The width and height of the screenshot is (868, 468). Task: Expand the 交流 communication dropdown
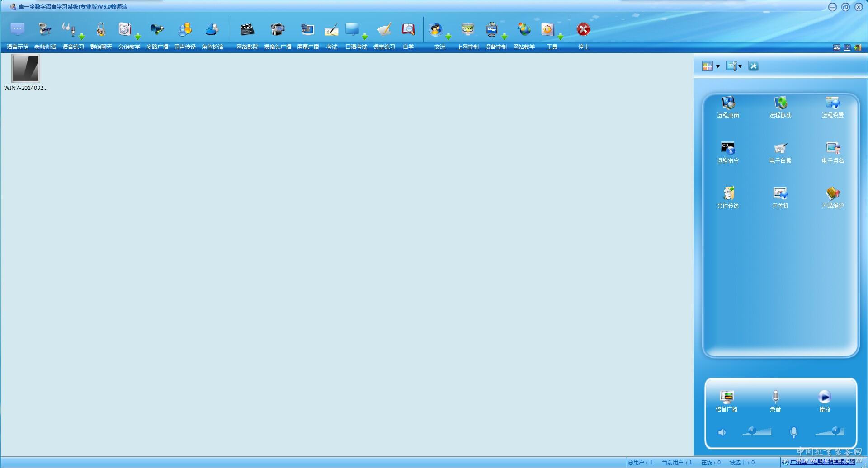click(448, 37)
